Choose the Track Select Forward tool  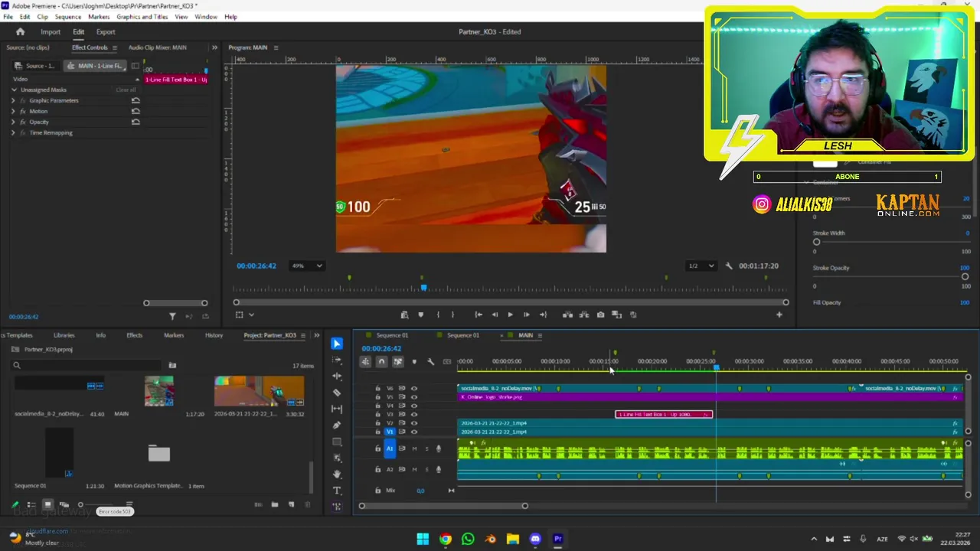pos(337,360)
